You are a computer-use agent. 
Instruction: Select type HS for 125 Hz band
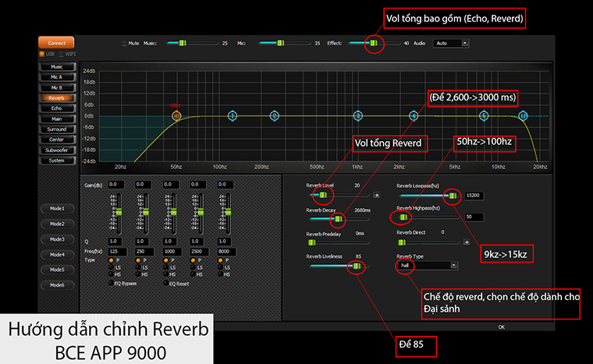tap(111, 274)
